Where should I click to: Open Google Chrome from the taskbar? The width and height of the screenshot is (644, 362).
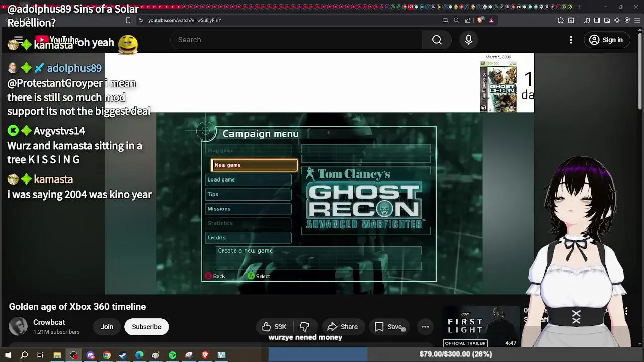click(107, 355)
